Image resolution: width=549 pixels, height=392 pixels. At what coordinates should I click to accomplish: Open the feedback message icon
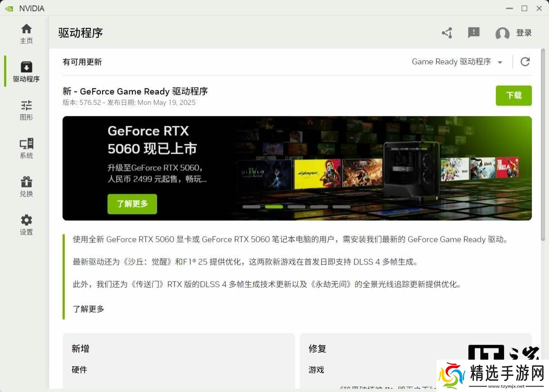(473, 33)
